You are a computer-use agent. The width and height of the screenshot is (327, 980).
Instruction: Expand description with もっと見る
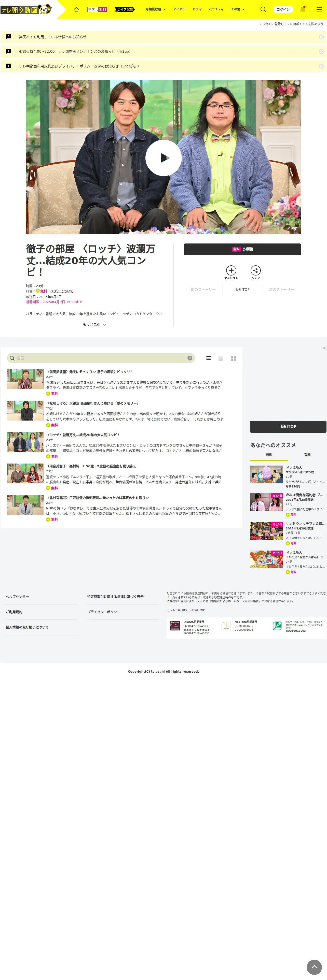(94, 325)
